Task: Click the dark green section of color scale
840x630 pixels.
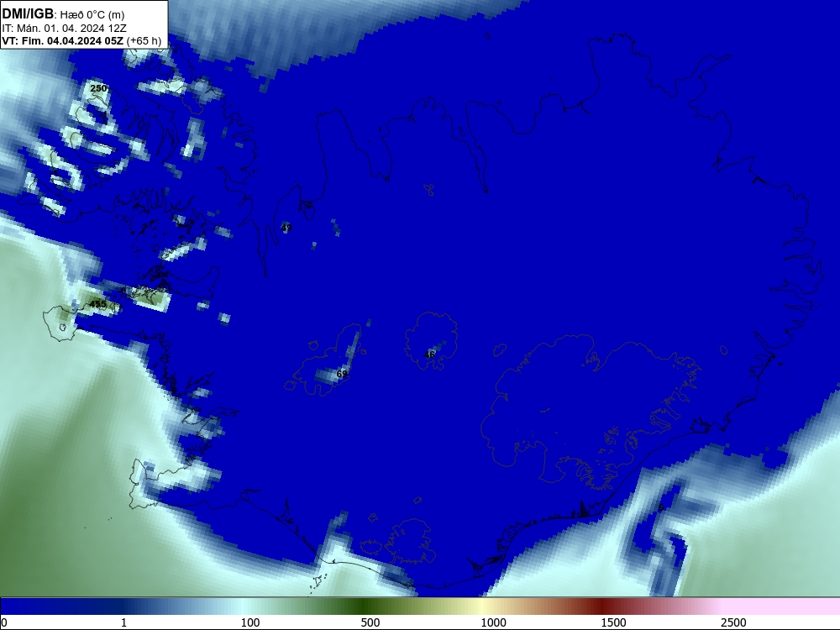Action: [x=365, y=606]
